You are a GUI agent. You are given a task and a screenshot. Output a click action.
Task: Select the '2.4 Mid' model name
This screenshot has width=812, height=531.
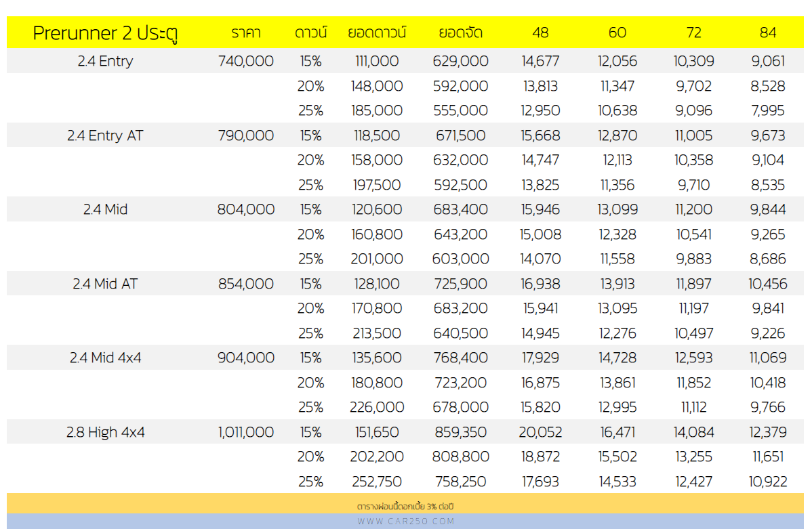tap(105, 209)
